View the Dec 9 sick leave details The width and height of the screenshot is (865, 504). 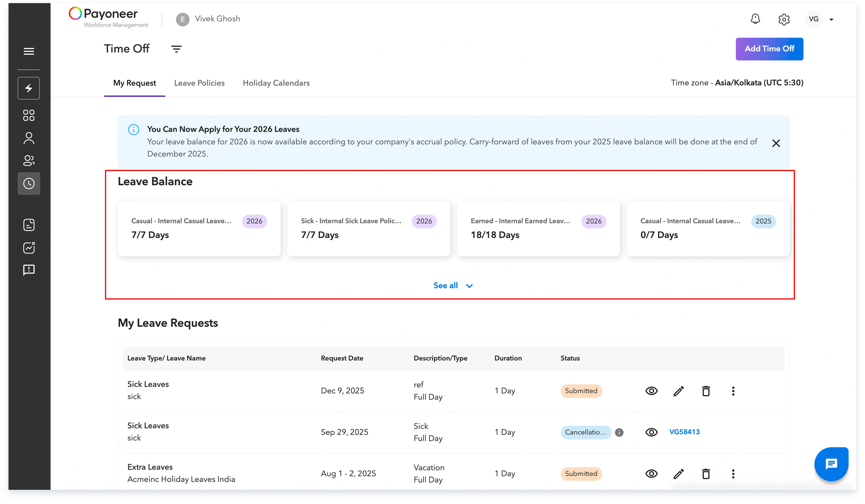click(651, 391)
